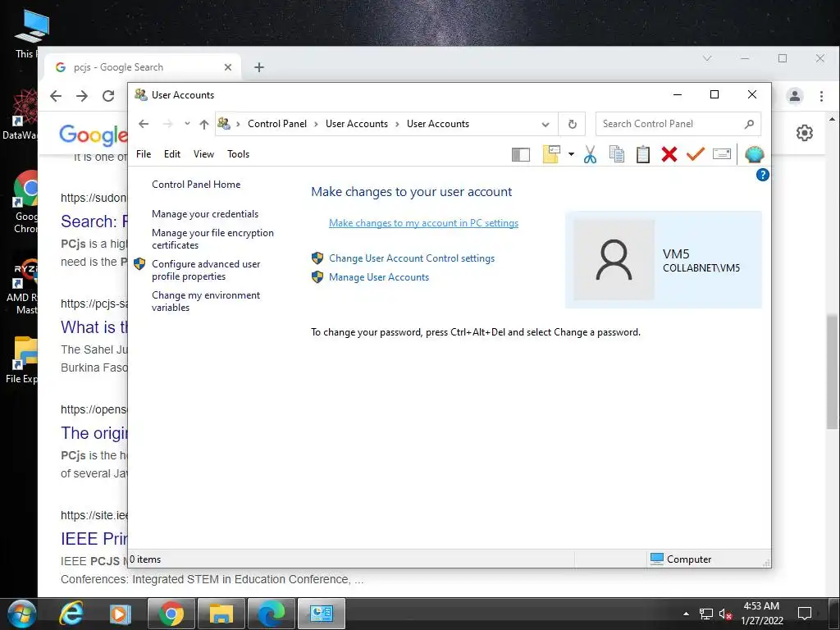The width and height of the screenshot is (840, 630).
Task: Open Chrome three-dot menu
Action: pos(821,96)
